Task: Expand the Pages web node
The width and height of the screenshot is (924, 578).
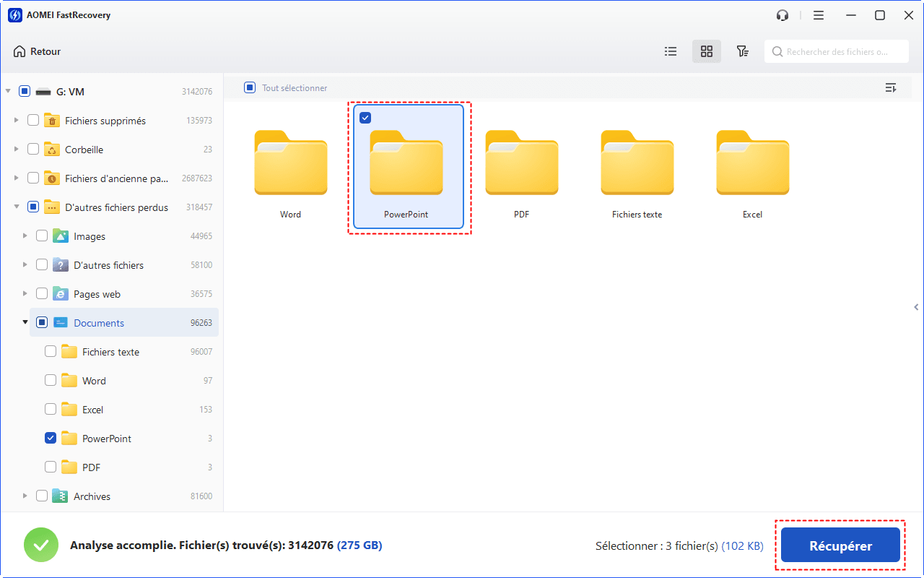Action: (x=25, y=294)
